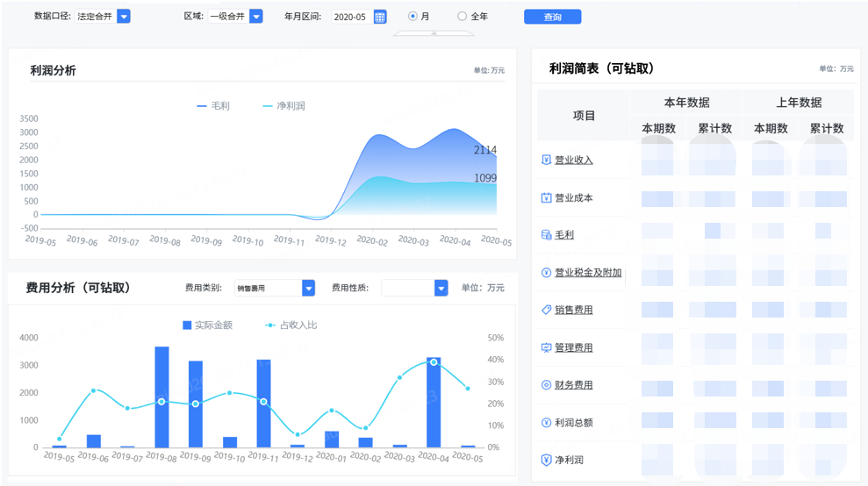This screenshot has height=486, width=868.
Task: Click the 管理费用 row icon
Action: pyautogui.click(x=546, y=347)
